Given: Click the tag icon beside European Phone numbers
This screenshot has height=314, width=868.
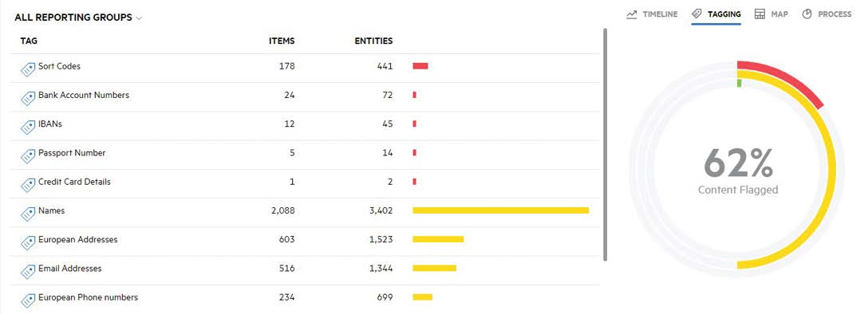Looking at the screenshot, I should (28, 300).
